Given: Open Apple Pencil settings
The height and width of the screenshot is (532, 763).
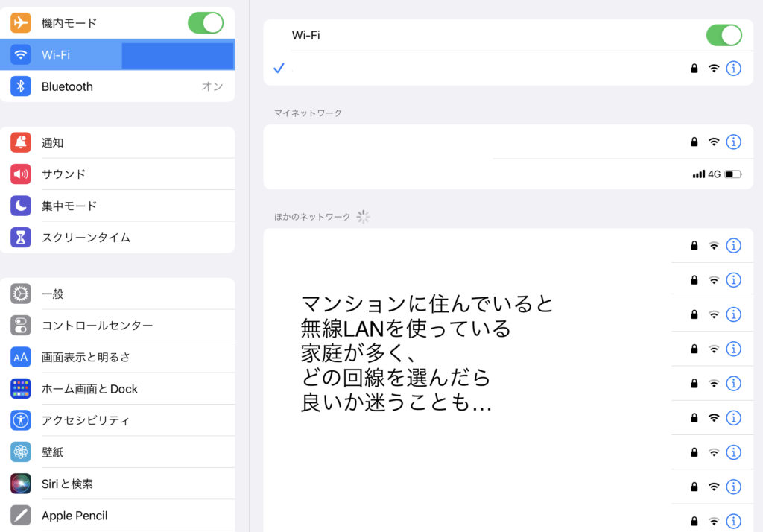Looking at the screenshot, I should click(75, 516).
